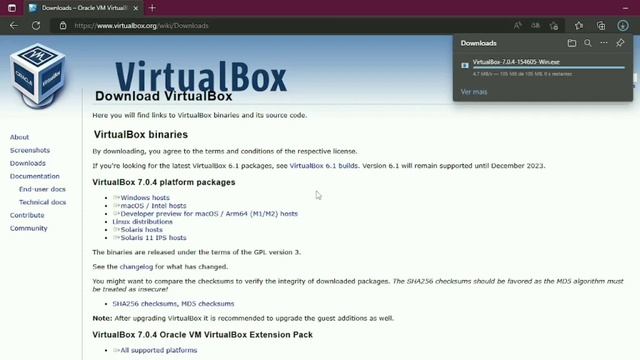640x360 pixels.
Task: Click the Download VirtualBox heading
Action: pyautogui.click(x=164, y=96)
